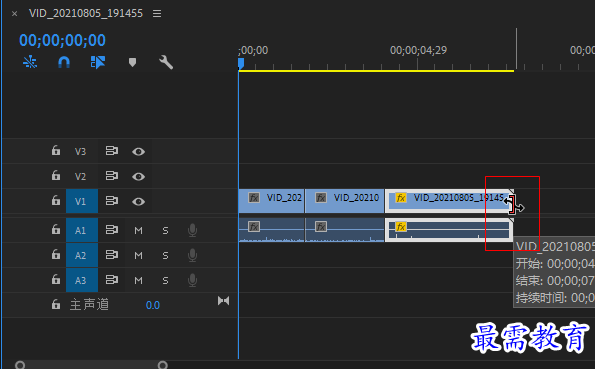Click left handle of zoom scroll bar
Screen dimensions: 595x369
pos(20,365)
